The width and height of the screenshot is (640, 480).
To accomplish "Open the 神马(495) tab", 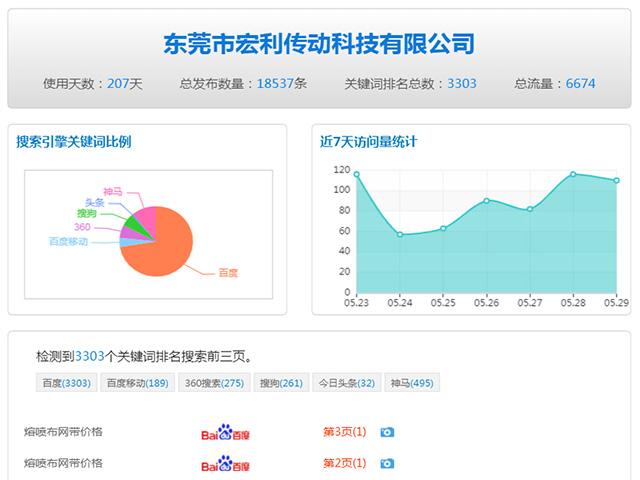I will 412,383.
